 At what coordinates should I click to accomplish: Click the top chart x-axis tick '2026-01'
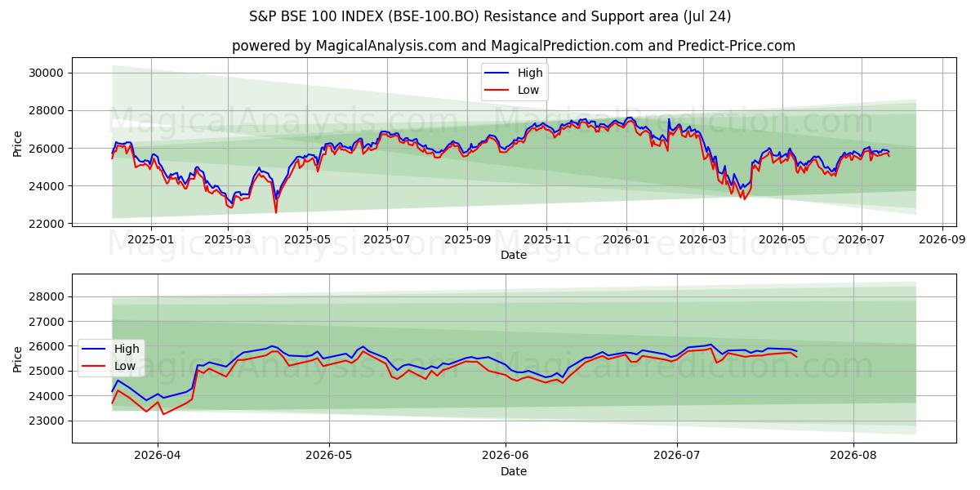coord(626,240)
